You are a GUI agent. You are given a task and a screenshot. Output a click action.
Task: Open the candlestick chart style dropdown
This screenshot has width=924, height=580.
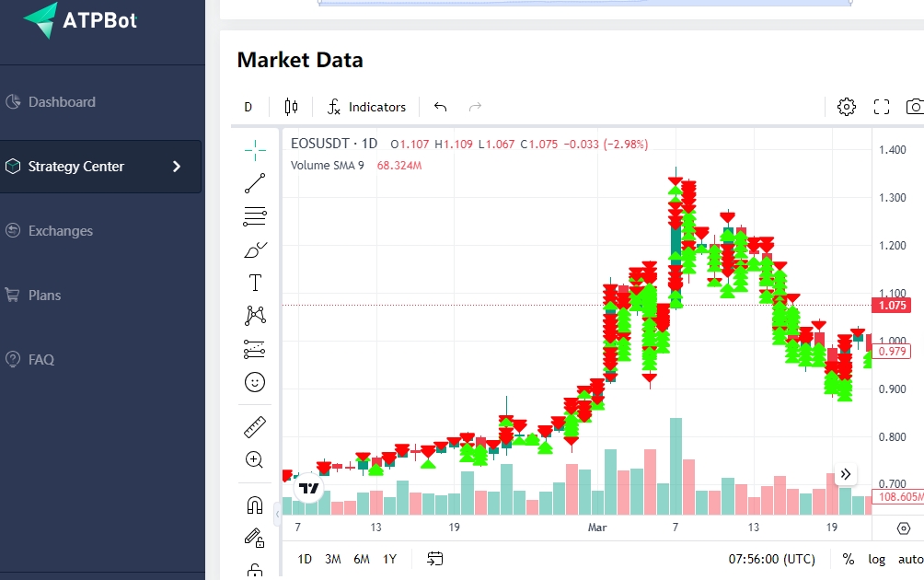(x=291, y=107)
